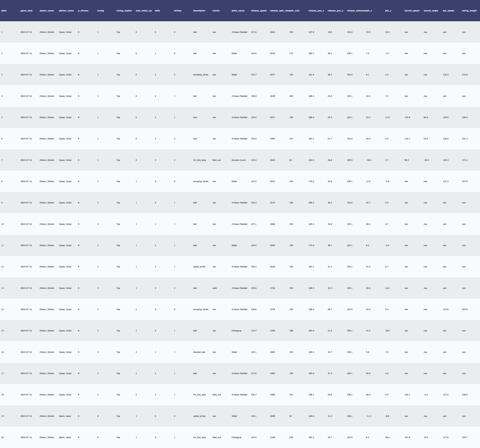This screenshot has height=448, width=480.
Task: Click Adam, Jason pitcher cell in row 19
Action: 65,416
